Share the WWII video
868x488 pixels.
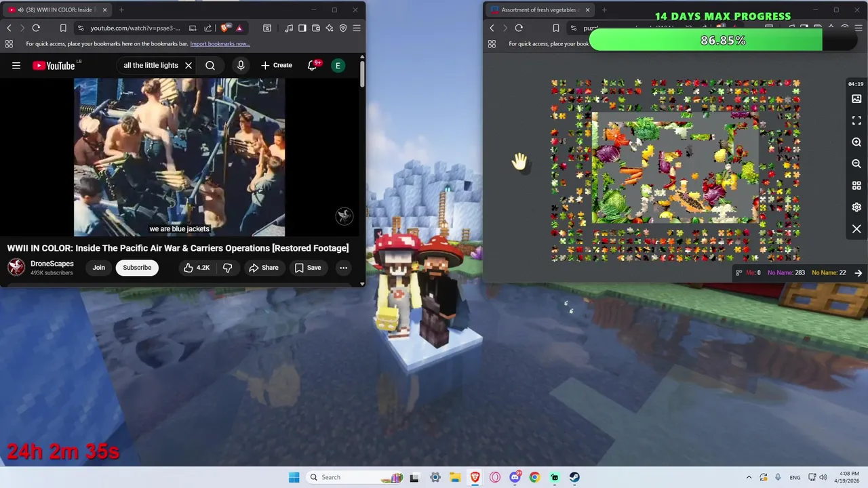pyautogui.click(x=263, y=268)
